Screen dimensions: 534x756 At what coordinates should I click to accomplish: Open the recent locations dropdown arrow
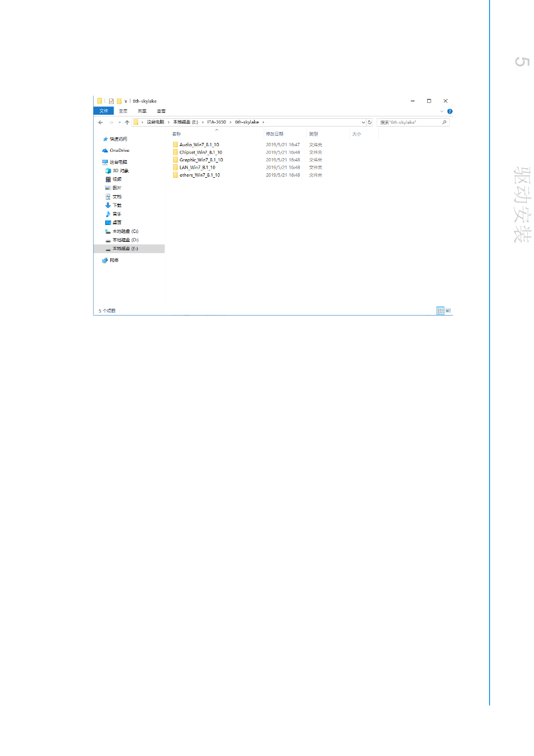pyautogui.click(x=119, y=122)
